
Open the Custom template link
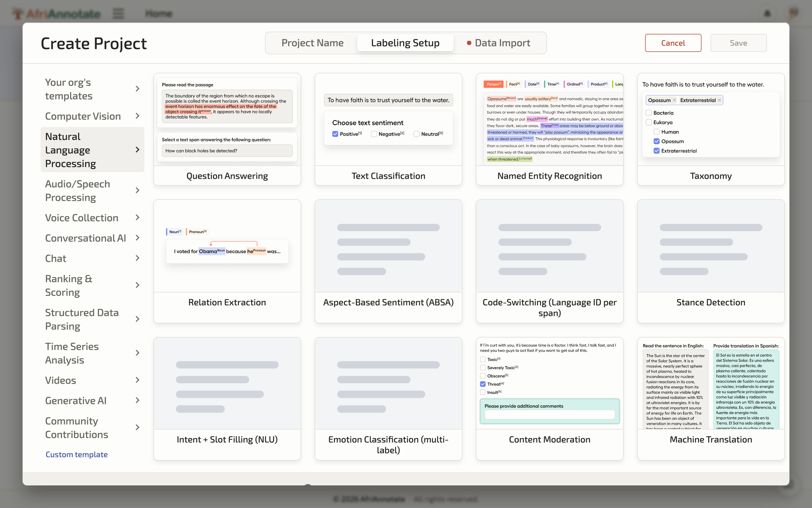tap(76, 454)
